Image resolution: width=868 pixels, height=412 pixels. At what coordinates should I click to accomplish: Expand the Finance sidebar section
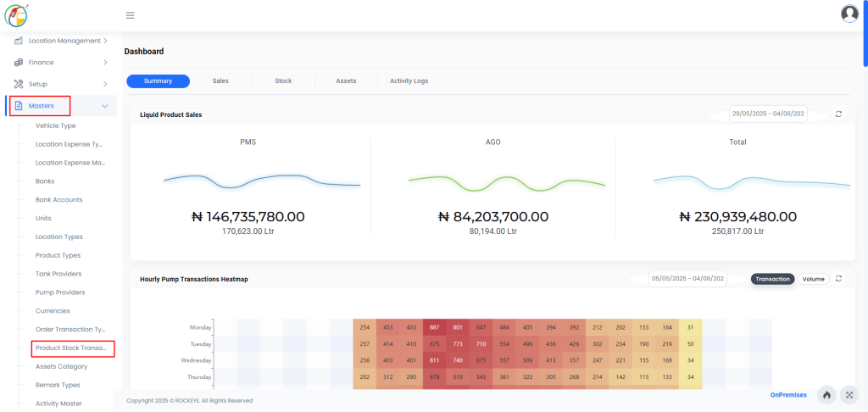pos(105,62)
